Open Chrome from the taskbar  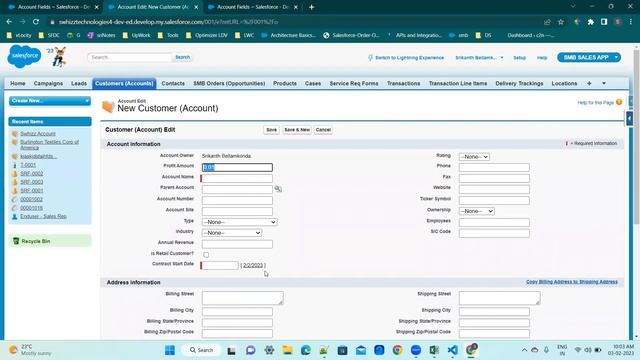click(x=397, y=350)
